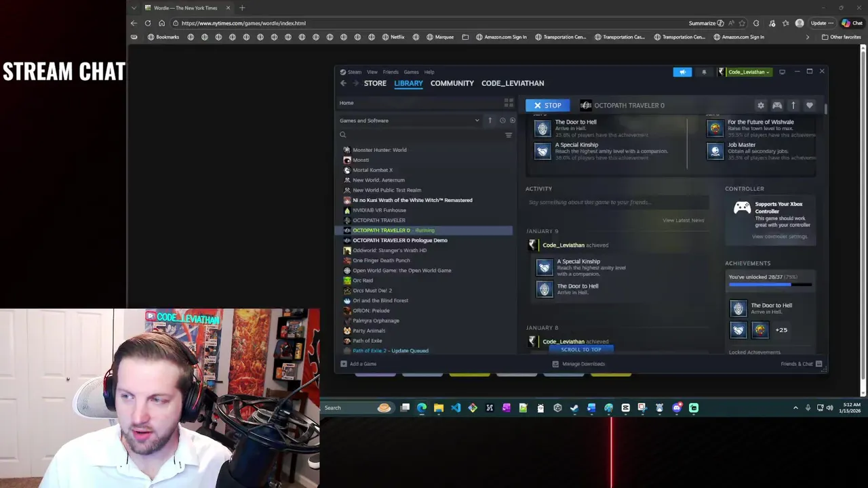Go to the STORE tab
Screen dimensions: 868x488
point(375,83)
